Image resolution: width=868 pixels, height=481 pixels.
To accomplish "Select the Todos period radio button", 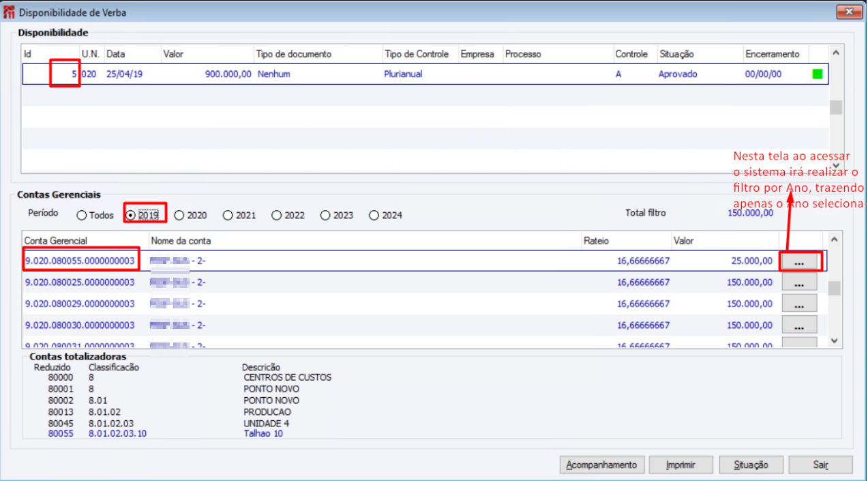I will (x=82, y=216).
